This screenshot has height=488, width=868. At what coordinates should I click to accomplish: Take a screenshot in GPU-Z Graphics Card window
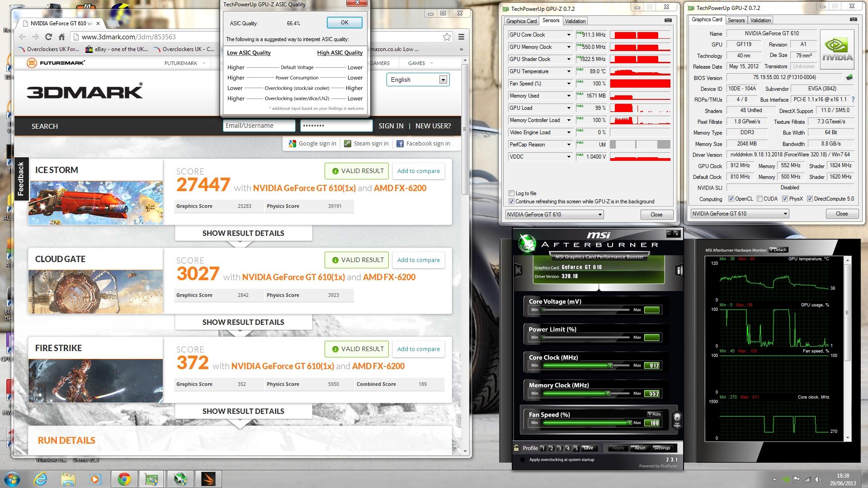click(x=853, y=19)
